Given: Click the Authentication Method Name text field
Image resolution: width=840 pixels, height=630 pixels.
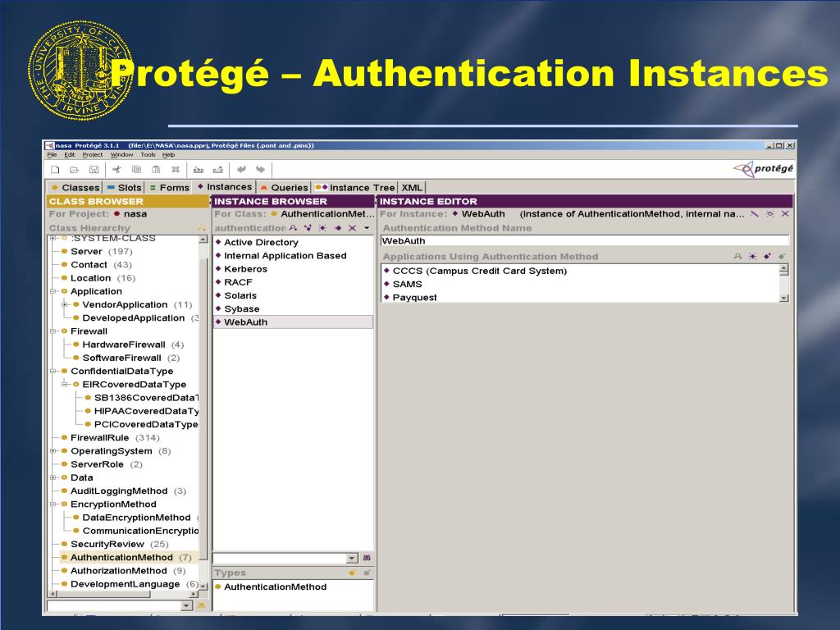Looking at the screenshot, I should [x=585, y=241].
